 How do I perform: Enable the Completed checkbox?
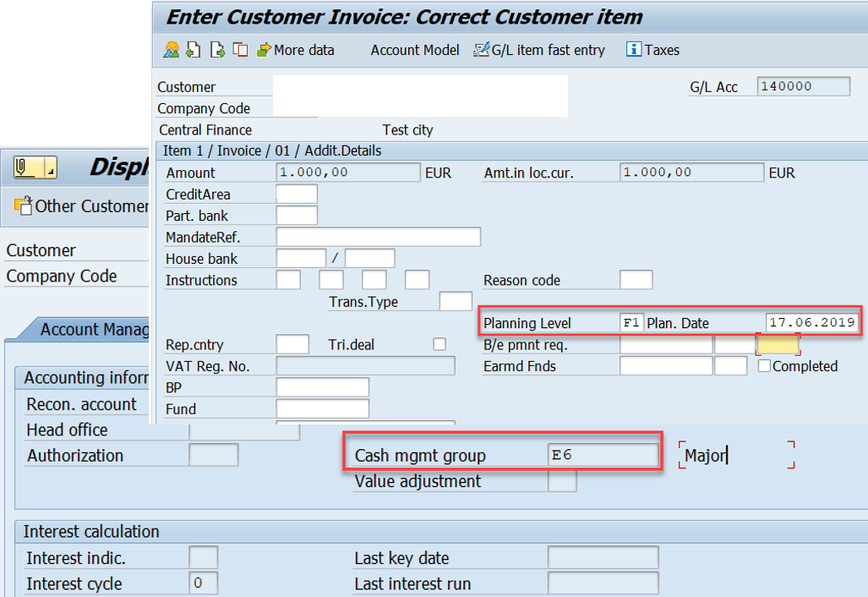(764, 365)
